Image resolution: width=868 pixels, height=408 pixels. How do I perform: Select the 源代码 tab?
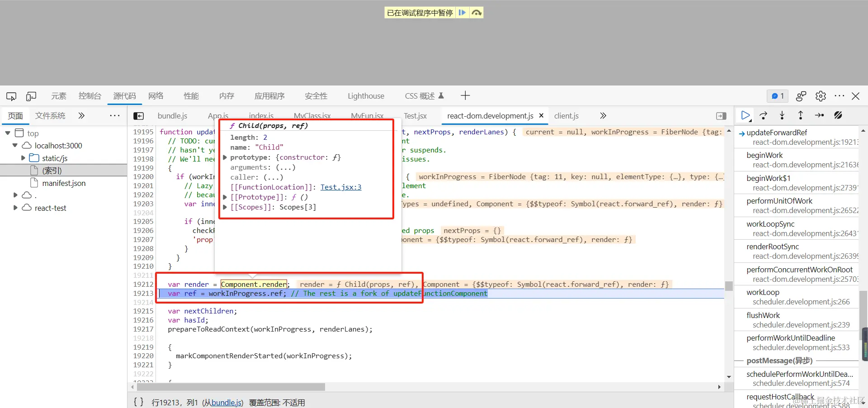coord(124,96)
